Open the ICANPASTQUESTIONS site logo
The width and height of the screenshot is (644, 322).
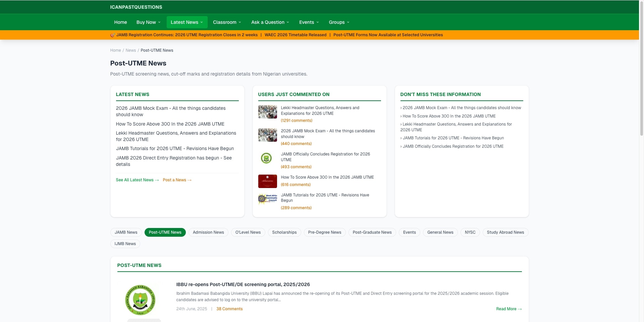[x=136, y=7]
